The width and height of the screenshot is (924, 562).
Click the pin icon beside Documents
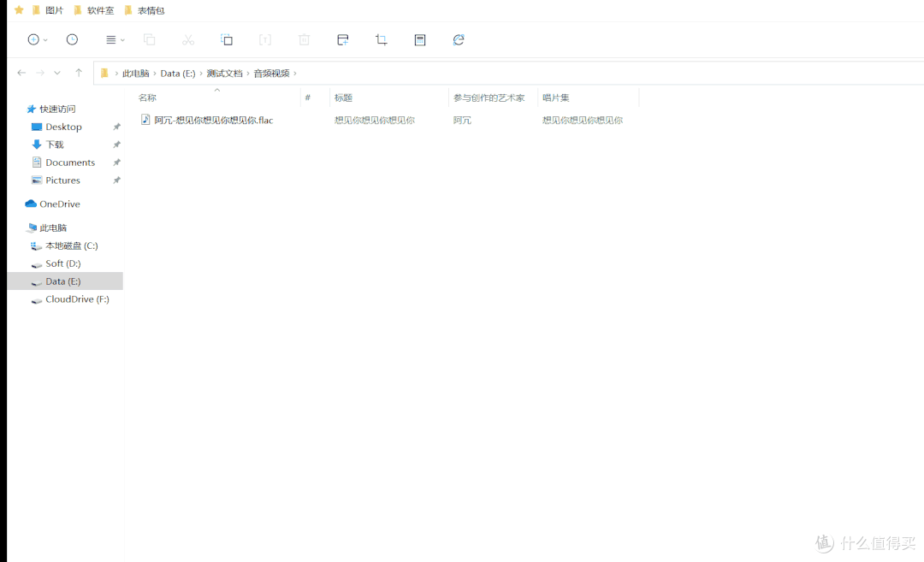(x=116, y=162)
